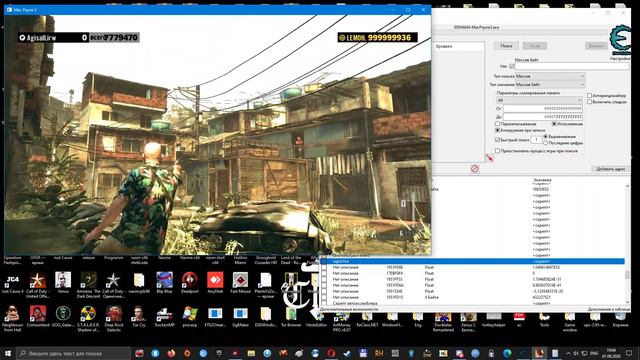Viewport: 640px width, 360px height.
Task: Click Windows taskbar search box
Action: tap(74, 353)
